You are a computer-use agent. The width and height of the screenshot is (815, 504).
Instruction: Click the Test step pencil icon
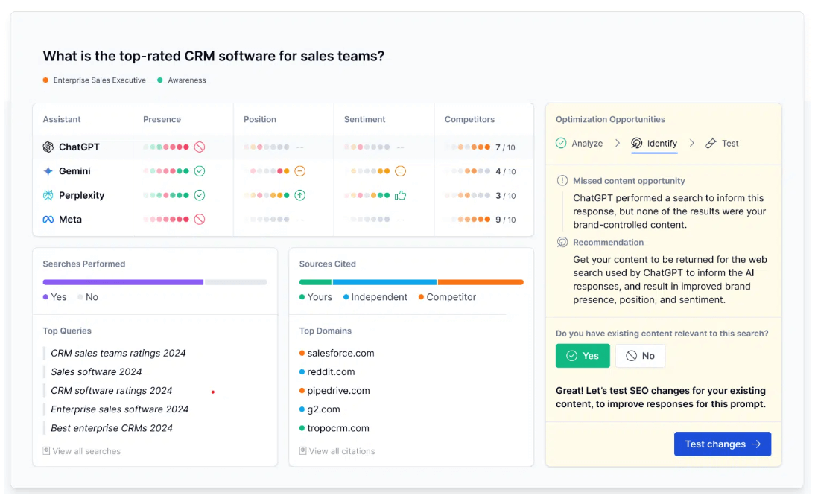(x=711, y=144)
